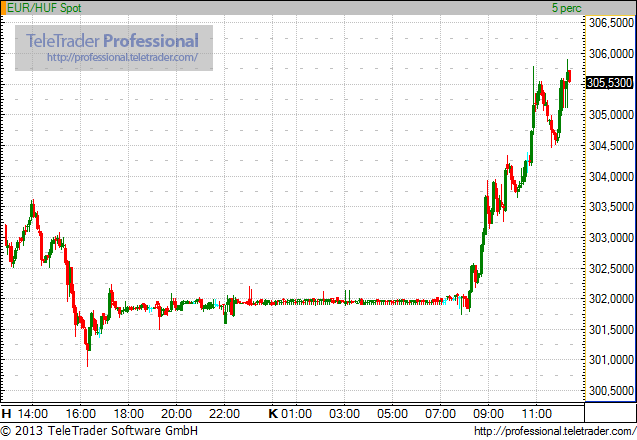
Task: Click the 302,5000 price axis label
Action: (611, 269)
